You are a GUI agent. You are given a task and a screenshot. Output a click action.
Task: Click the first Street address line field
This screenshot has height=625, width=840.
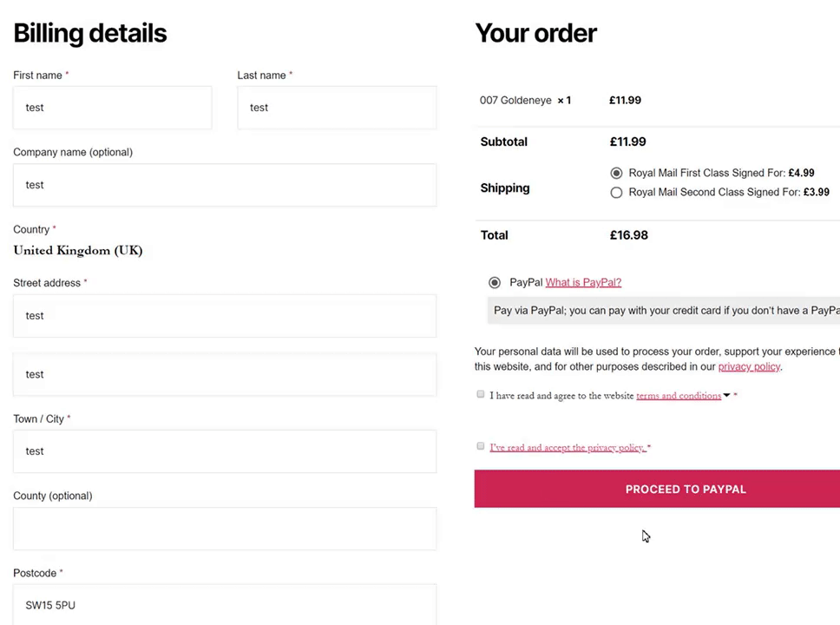(x=225, y=316)
